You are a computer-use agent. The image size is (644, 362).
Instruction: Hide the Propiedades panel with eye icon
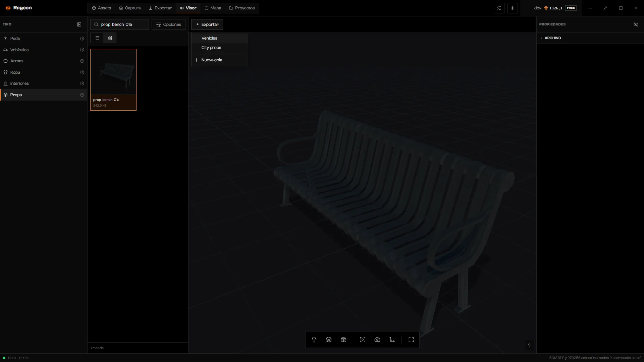coord(636,24)
